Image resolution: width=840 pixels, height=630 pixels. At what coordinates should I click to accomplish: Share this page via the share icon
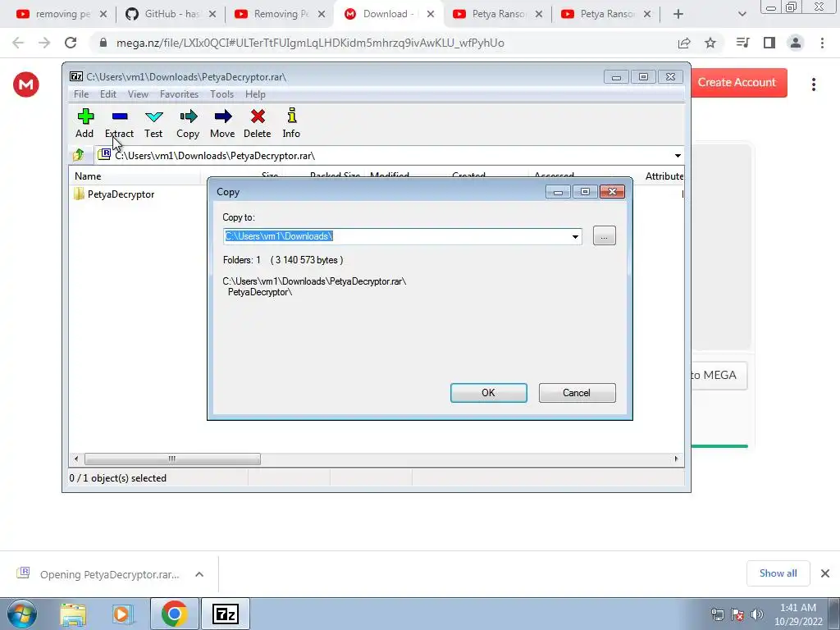point(684,43)
